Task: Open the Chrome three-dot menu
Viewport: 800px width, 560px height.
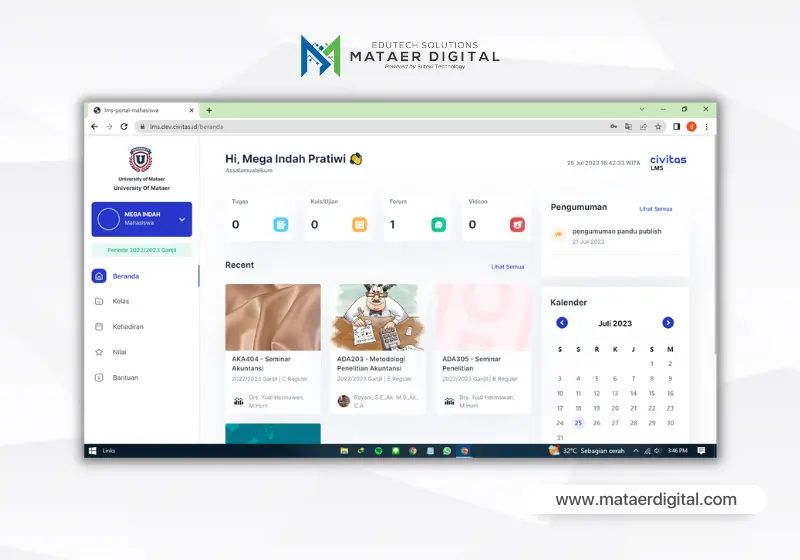Action: 707,126
